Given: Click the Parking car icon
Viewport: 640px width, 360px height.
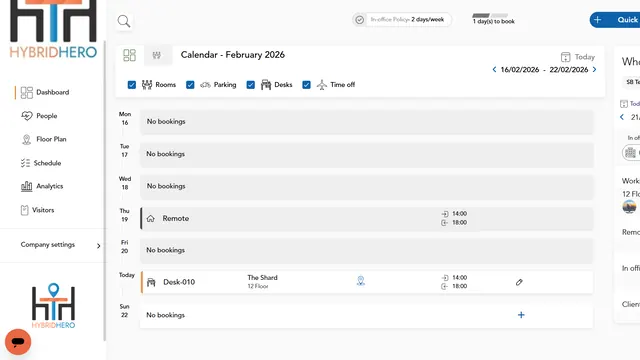Looking at the screenshot, I should pos(205,85).
